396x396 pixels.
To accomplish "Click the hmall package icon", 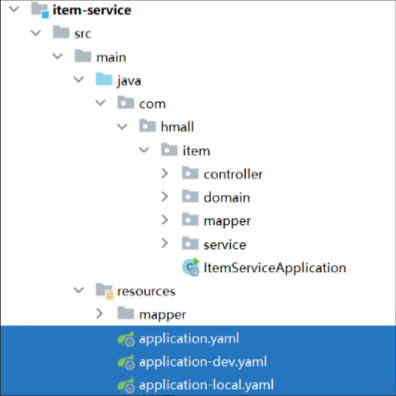I will [x=147, y=126].
